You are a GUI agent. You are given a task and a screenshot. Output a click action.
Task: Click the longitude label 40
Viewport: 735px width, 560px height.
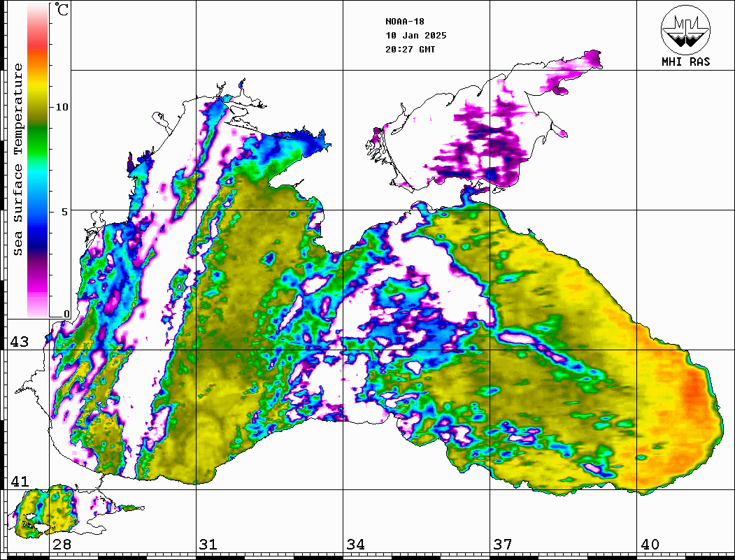650,545
